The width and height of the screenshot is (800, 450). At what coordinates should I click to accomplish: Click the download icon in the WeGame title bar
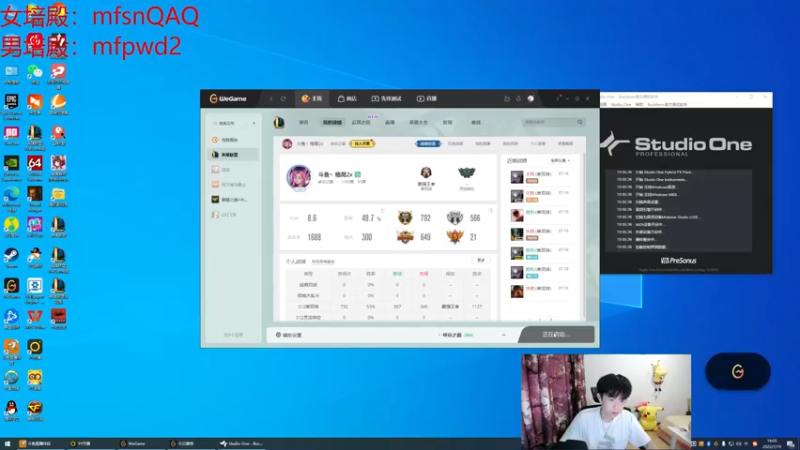click(518, 98)
